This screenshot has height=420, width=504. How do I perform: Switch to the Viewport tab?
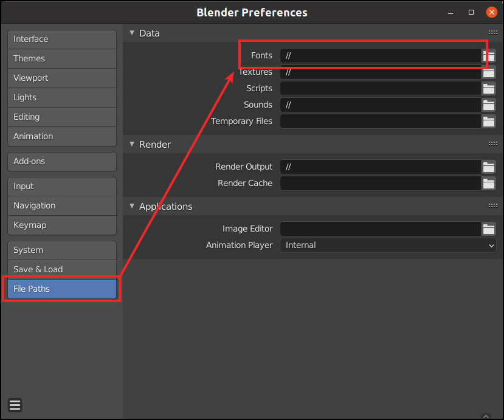62,78
